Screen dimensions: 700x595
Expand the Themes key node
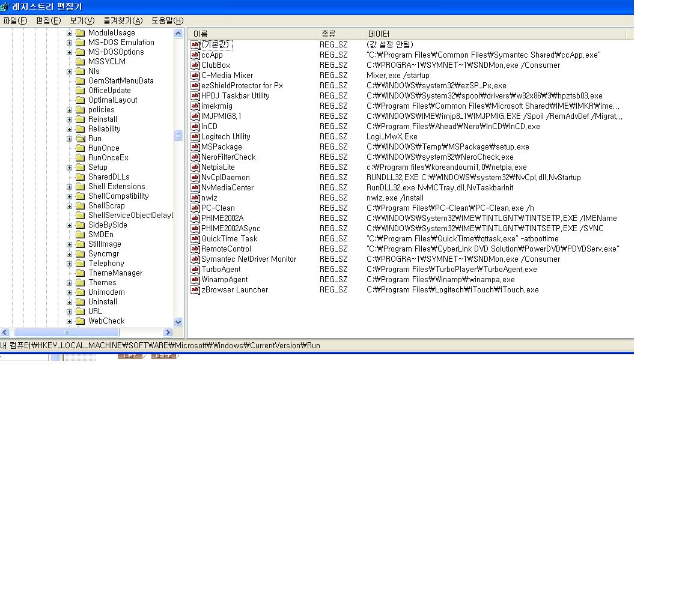coord(69,283)
